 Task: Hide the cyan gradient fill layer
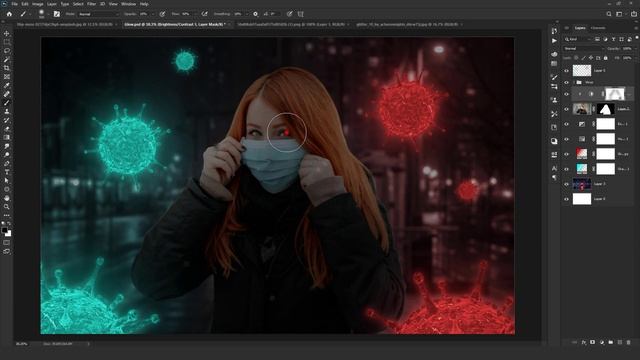566,169
